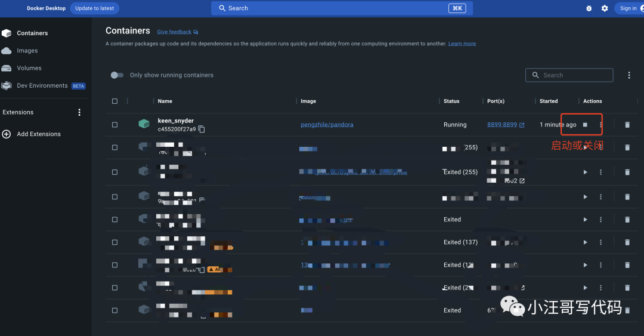Go to Images in sidebar
644x336 pixels.
click(27, 51)
